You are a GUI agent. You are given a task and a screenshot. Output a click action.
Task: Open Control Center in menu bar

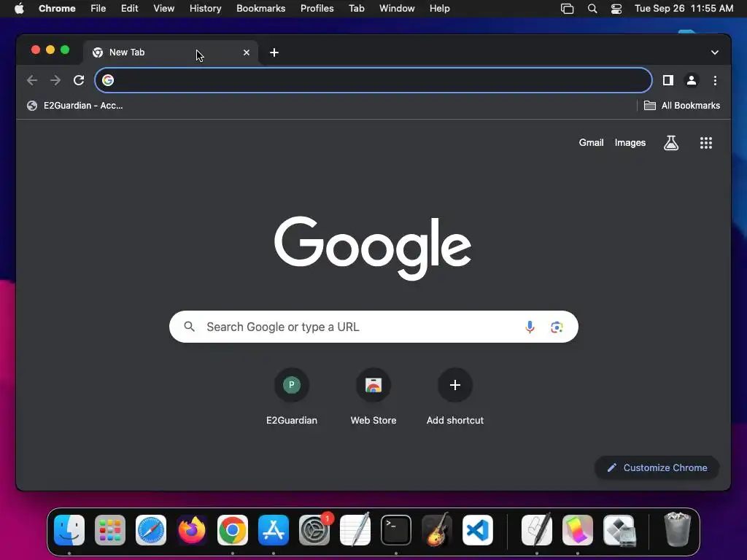pyautogui.click(x=616, y=9)
